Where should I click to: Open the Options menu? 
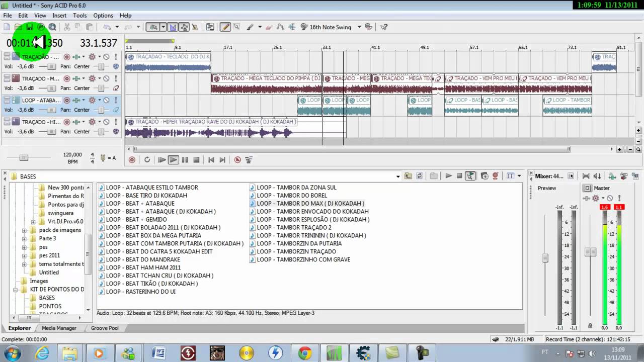coord(103,16)
